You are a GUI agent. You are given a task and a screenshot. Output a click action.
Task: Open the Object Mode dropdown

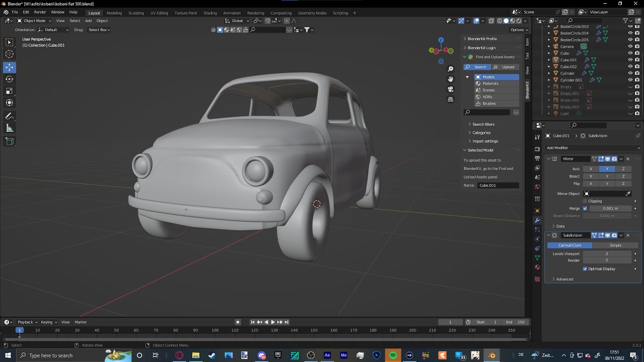pos(34,21)
